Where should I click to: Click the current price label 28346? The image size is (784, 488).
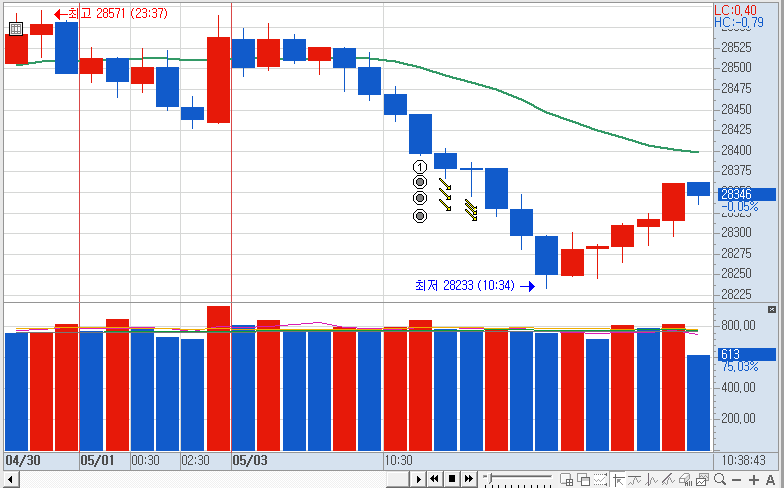click(746, 194)
